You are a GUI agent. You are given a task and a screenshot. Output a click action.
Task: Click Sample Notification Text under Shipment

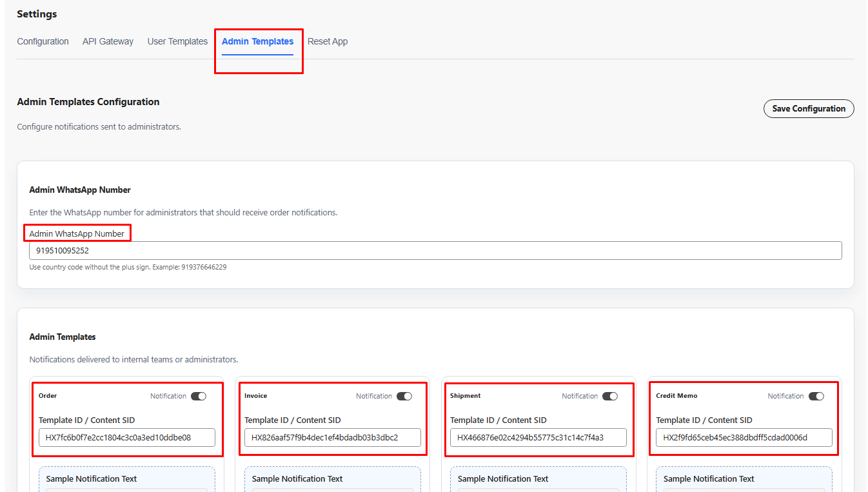point(503,478)
